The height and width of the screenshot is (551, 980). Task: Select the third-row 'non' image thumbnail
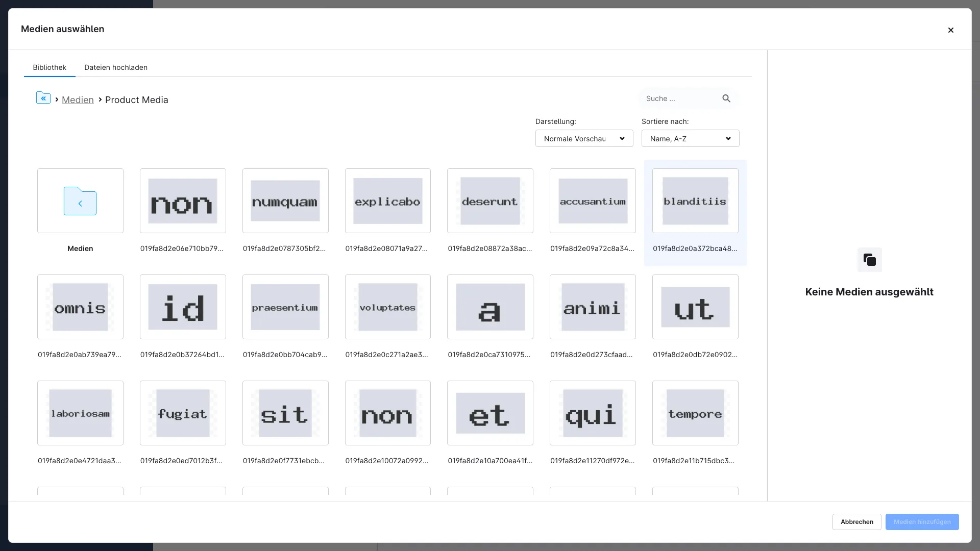click(x=388, y=413)
